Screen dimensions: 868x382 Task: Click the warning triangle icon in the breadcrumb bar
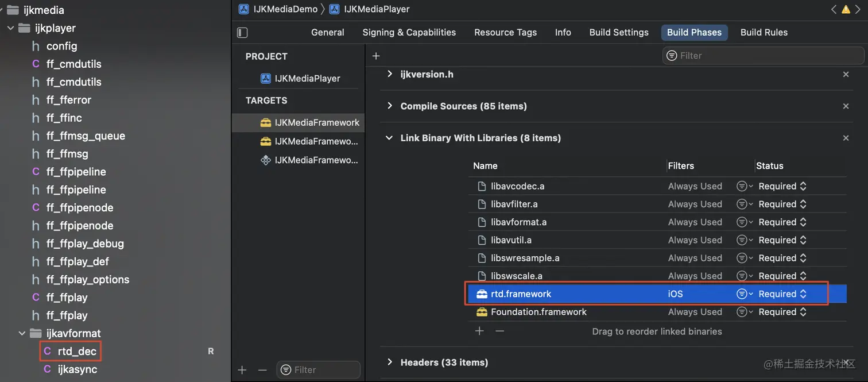point(846,9)
